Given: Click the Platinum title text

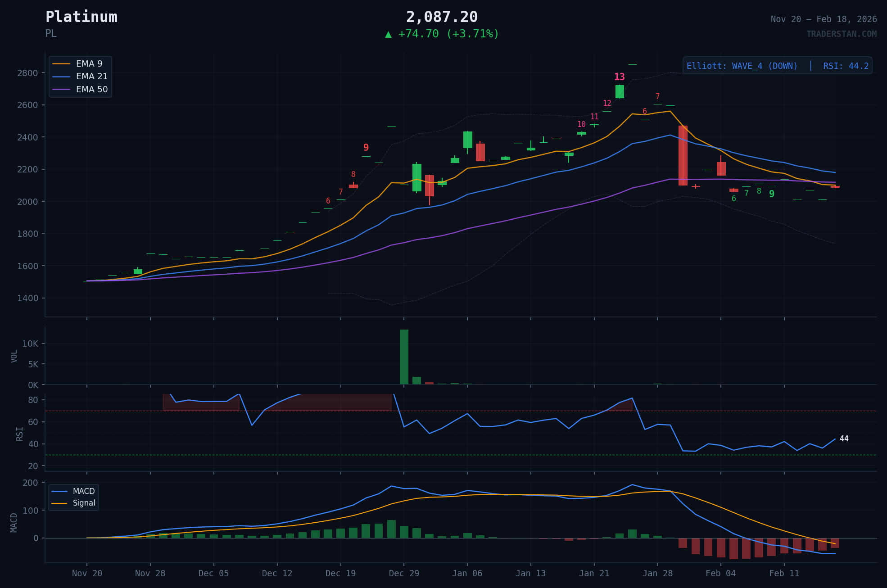Looking at the screenshot, I should pyautogui.click(x=81, y=17).
